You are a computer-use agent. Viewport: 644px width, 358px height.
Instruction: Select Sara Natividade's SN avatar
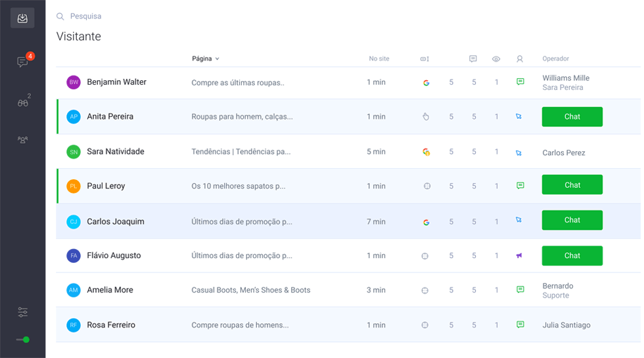74,152
